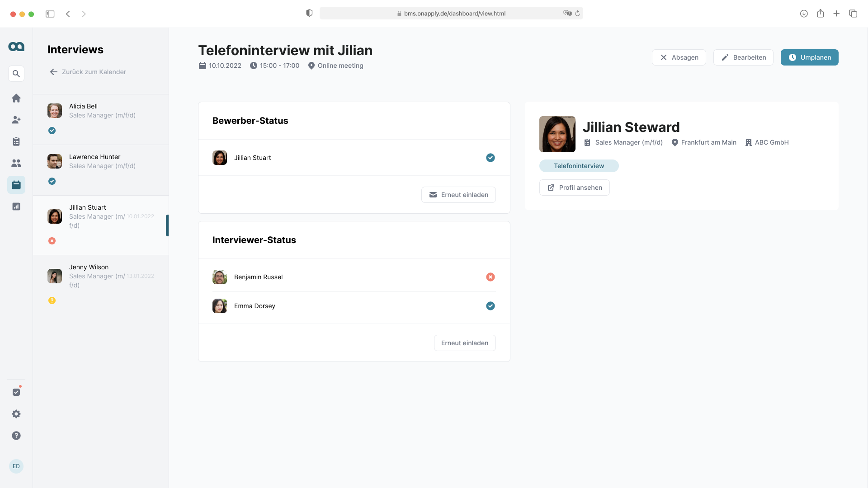Open the add applicant icon
This screenshot has height=488, width=868.
tap(16, 120)
